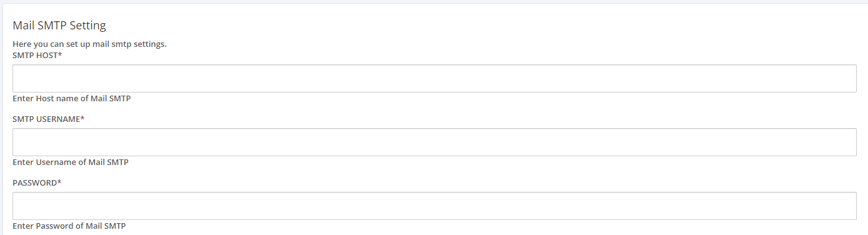Click 'Enter Username of Mail SMTP' hint
The width and height of the screenshot is (868, 235).
pyautogui.click(x=71, y=162)
